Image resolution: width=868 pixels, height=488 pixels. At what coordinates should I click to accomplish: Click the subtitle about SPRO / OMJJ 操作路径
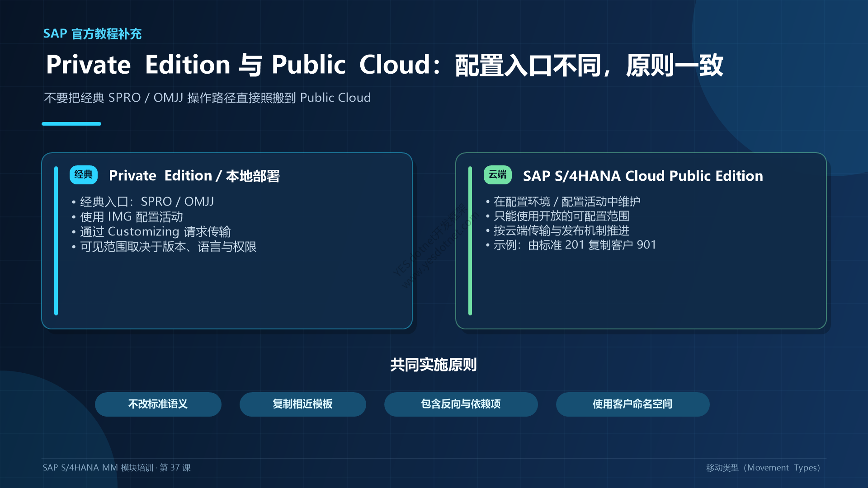coord(208,98)
